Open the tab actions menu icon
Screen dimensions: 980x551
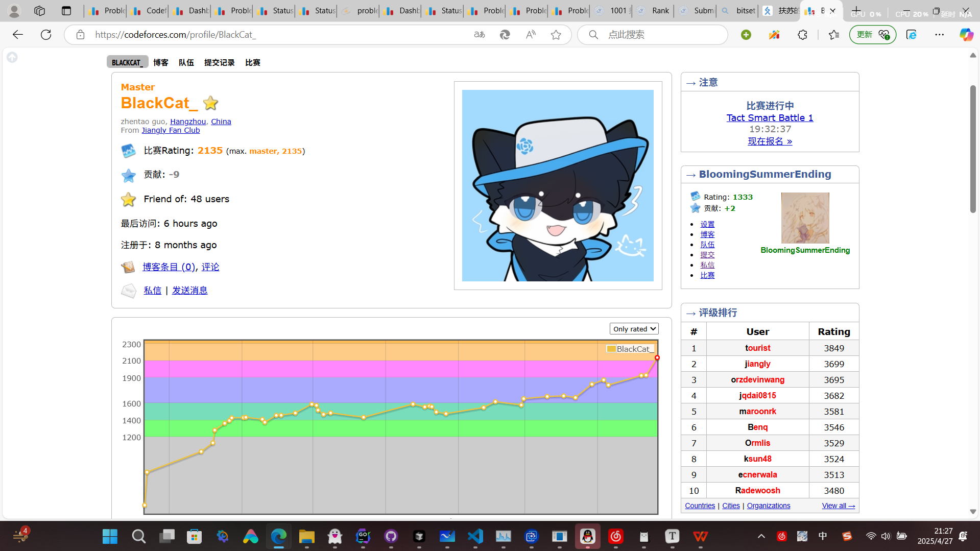(x=66, y=11)
